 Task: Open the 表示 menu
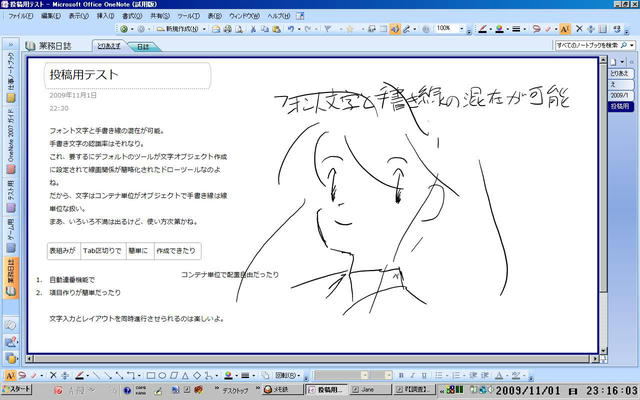(x=78, y=16)
